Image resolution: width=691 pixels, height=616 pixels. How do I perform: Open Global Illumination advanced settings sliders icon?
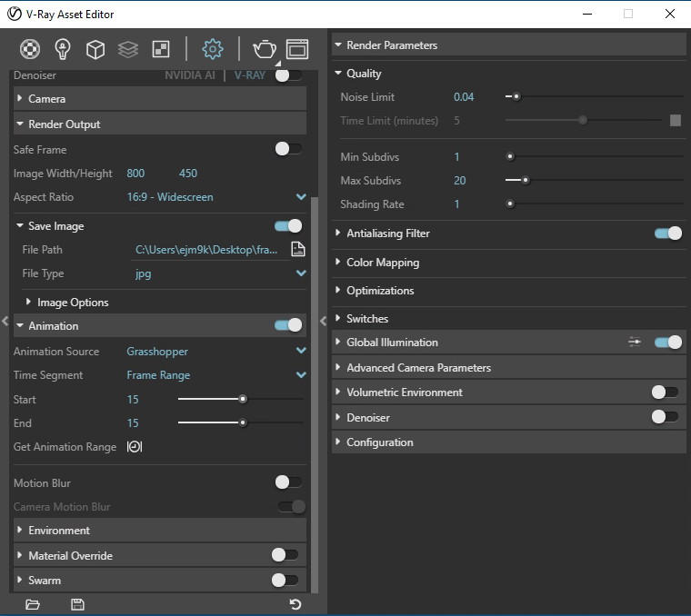[635, 342]
